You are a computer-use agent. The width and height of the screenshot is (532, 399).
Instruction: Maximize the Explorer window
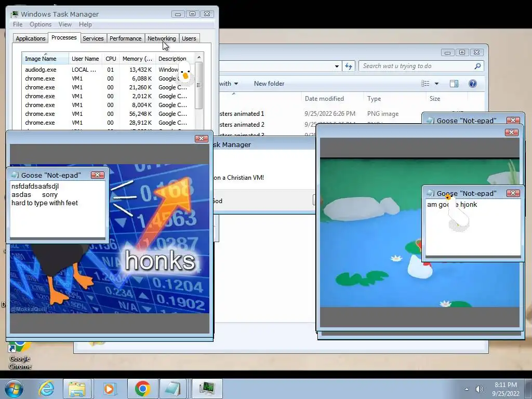point(462,52)
